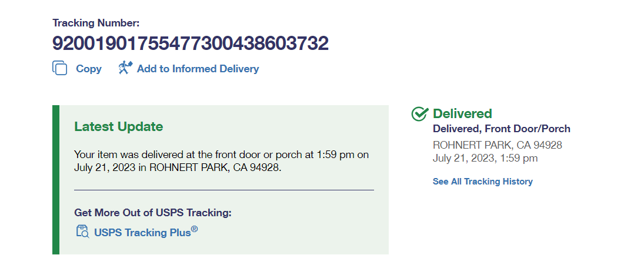
Task: Click the "Tracking Number:" label
Action: [96, 23]
